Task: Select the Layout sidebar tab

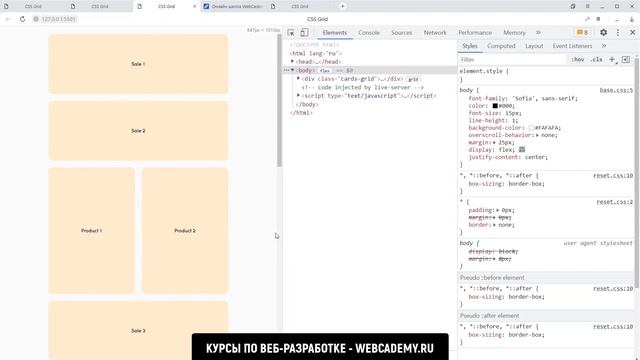Action: [534, 46]
